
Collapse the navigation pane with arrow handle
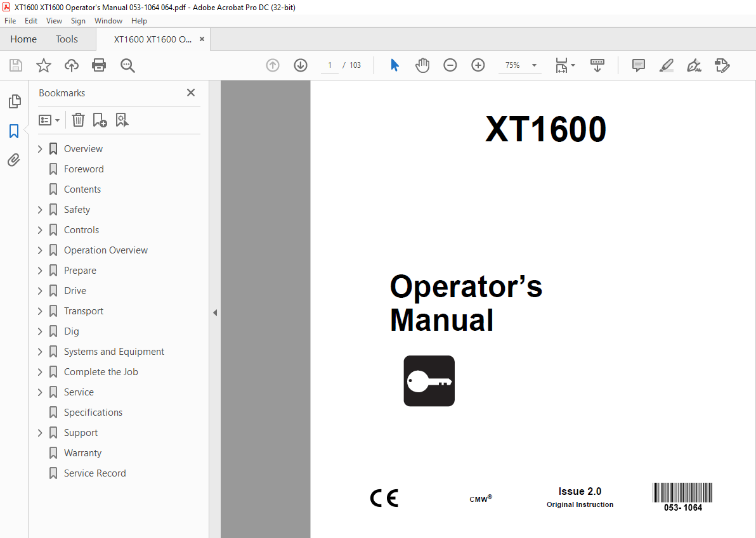(215, 312)
